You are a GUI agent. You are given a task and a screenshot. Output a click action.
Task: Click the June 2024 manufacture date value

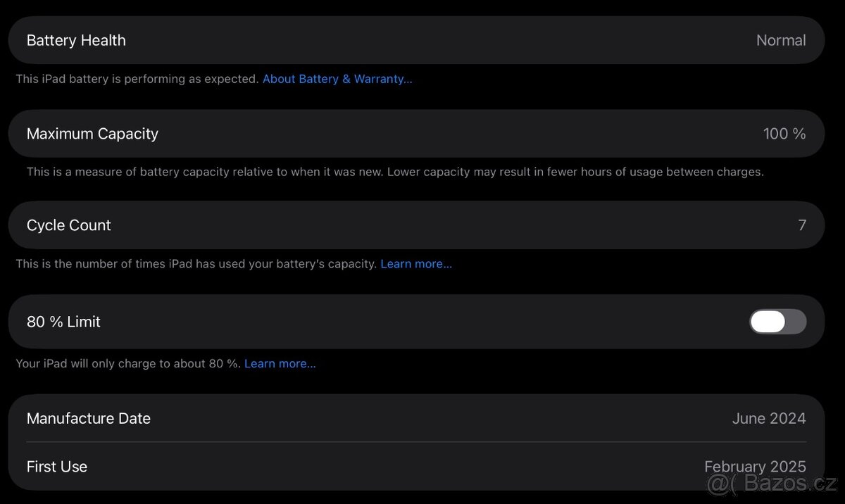pos(768,418)
